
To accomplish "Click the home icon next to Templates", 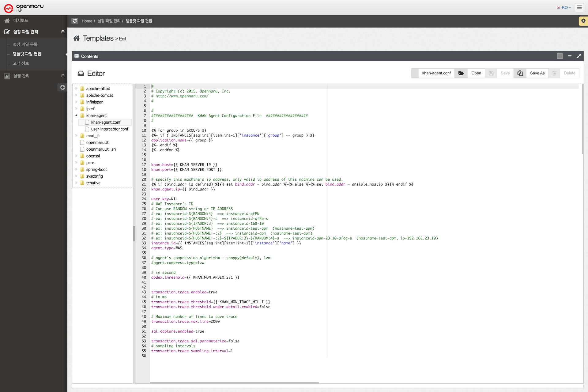I will tap(77, 38).
